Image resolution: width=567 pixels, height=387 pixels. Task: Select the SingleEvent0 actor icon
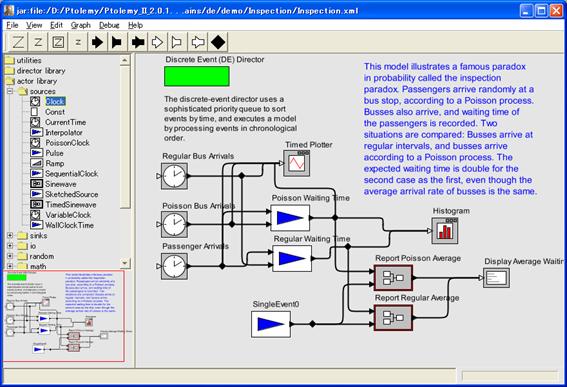pos(271,324)
